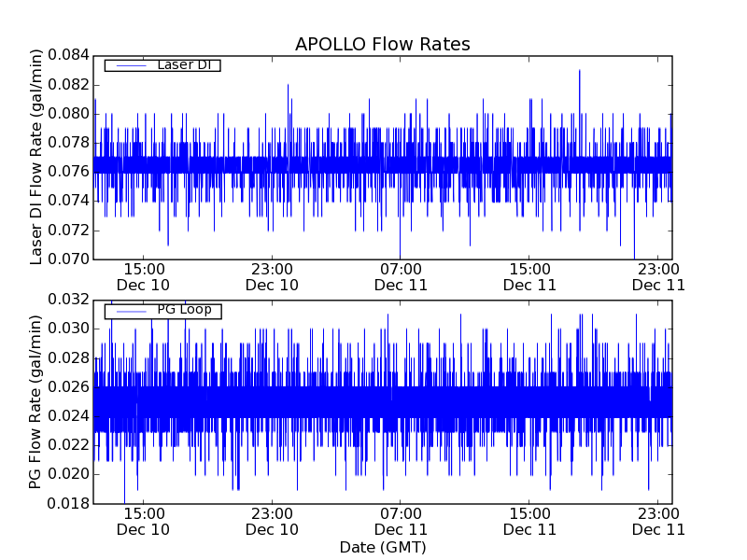
Task: Click 07:00 Dec 11 tick under Laser DI plot
Action: tap(401, 277)
